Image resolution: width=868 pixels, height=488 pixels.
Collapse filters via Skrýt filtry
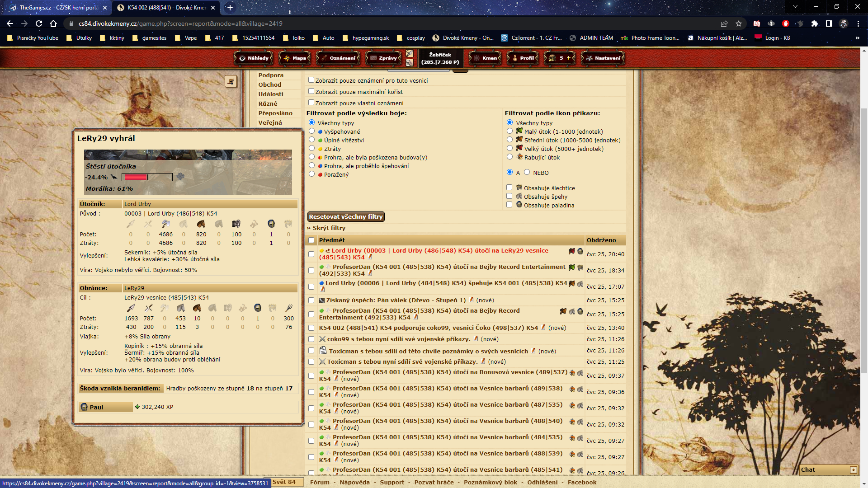coord(329,228)
